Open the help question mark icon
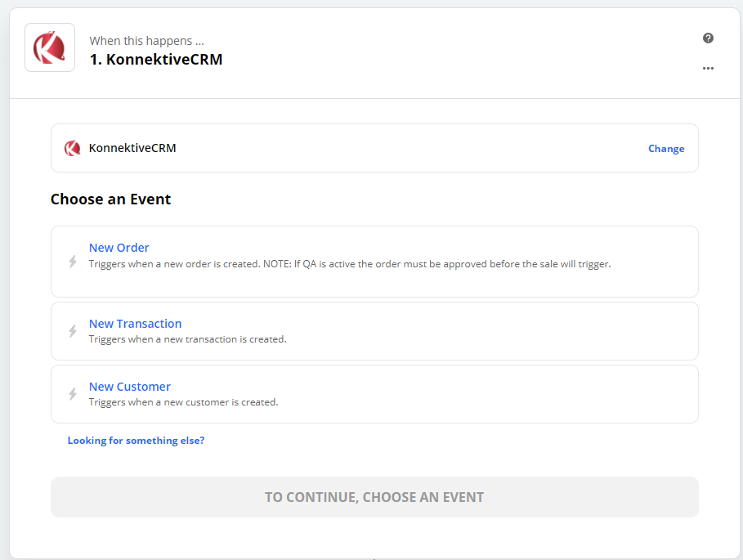This screenshot has width=743, height=560. tap(708, 38)
